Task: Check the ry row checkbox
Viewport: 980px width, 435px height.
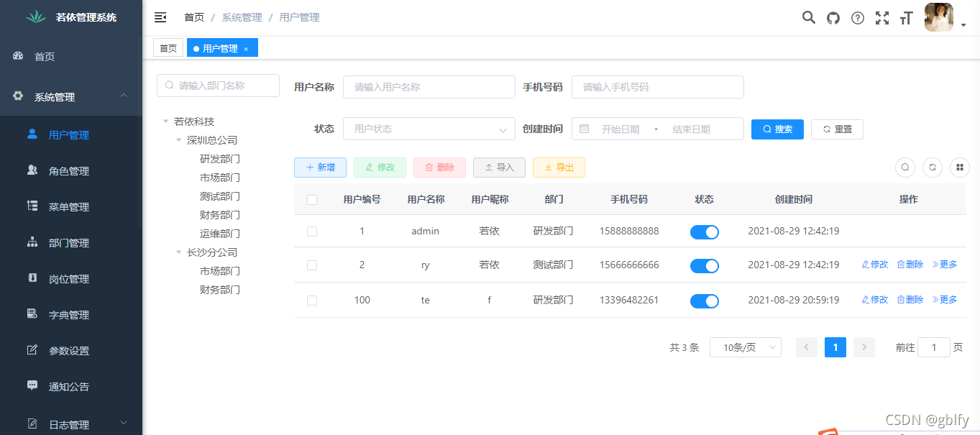Action: click(312, 265)
